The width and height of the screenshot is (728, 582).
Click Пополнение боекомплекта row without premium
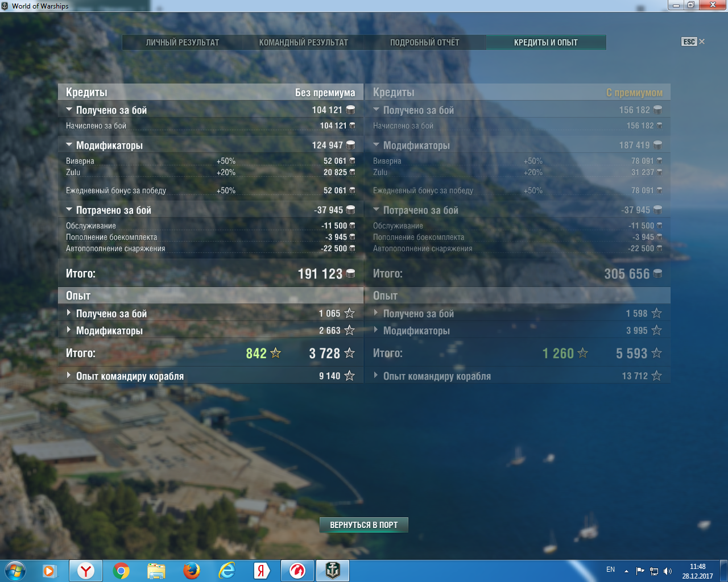pyautogui.click(x=210, y=237)
